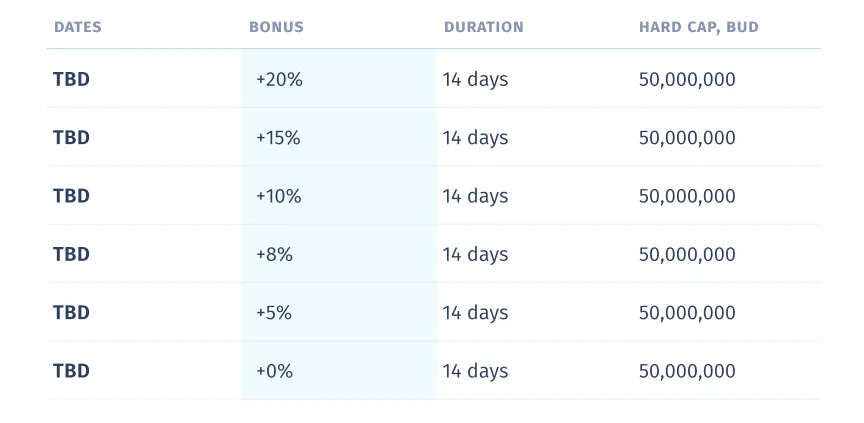The width and height of the screenshot is (864, 423).
Task: Click 50,000,000 in the +0% row
Action: (687, 371)
